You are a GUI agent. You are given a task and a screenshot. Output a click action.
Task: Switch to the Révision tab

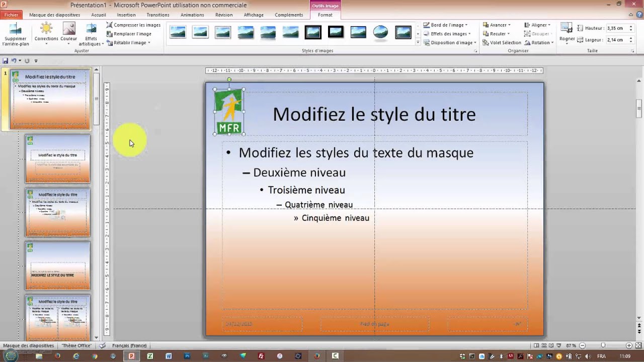[224, 15]
